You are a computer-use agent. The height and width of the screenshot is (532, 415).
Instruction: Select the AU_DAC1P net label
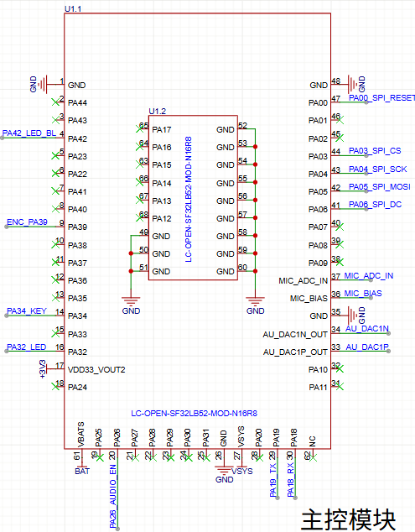coord(367,347)
